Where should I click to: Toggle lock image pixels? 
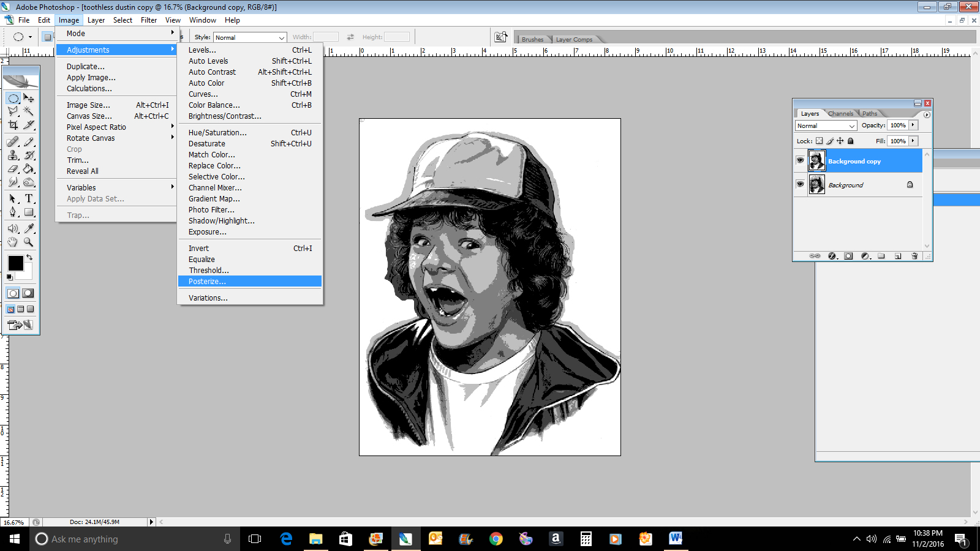click(830, 141)
